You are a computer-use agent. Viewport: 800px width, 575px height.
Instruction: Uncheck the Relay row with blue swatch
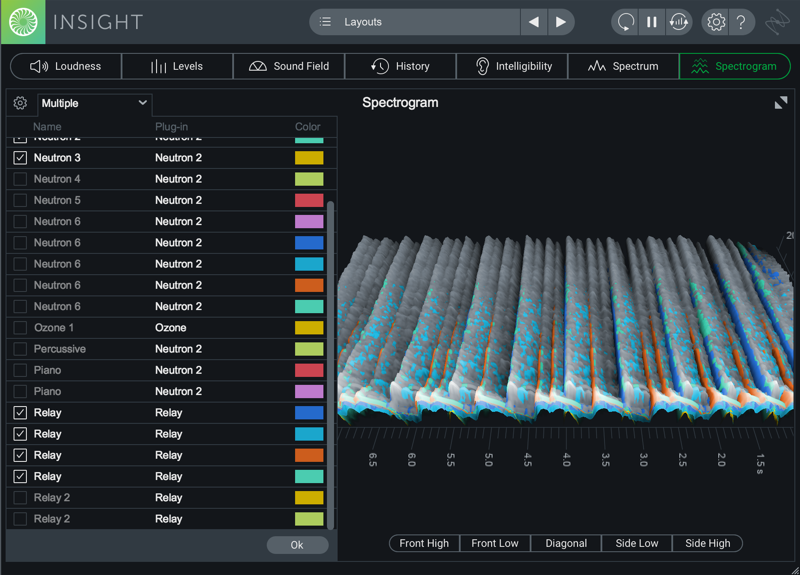[20, 413]
